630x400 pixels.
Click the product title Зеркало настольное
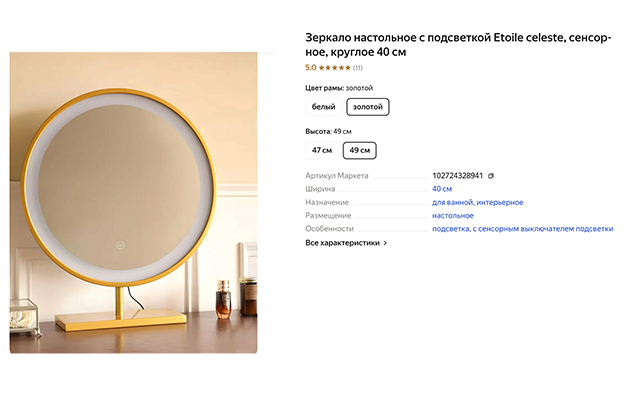458,45
